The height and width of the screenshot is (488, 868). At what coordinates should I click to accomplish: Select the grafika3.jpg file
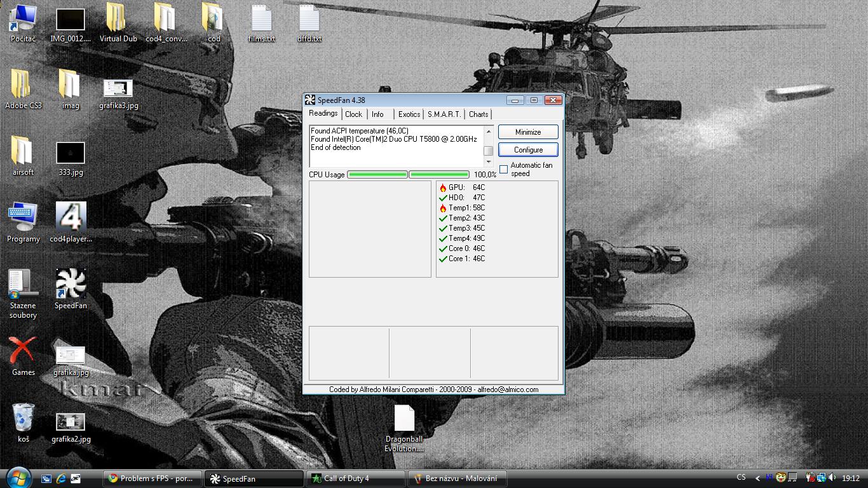(x=118, y=93)
